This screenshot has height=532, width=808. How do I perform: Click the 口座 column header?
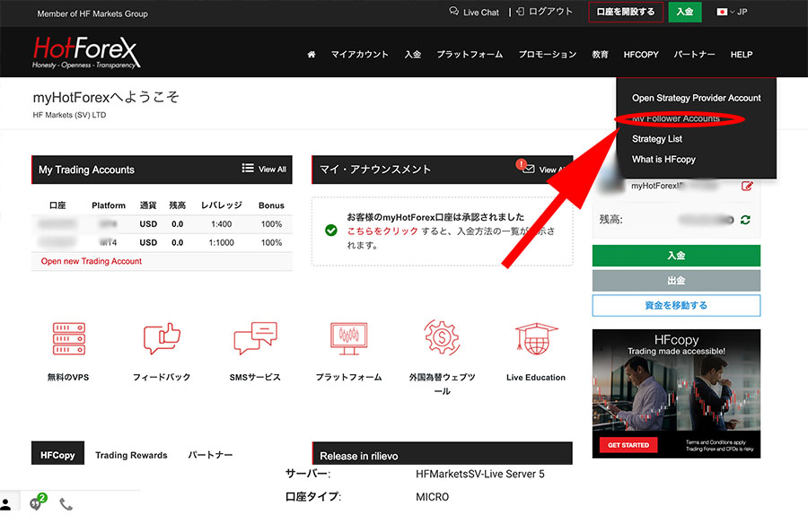(x=57, y=205)
